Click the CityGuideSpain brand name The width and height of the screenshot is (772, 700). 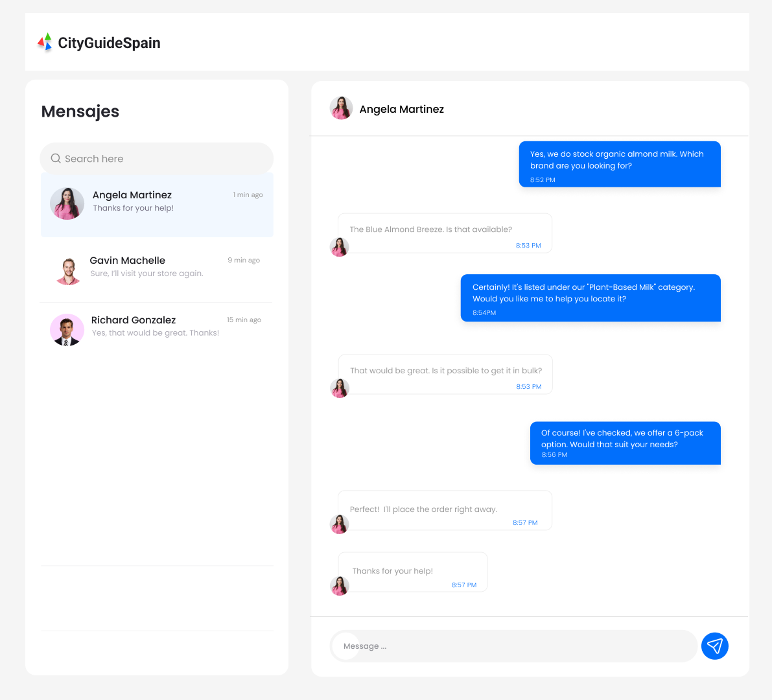[x=109, y=43]
